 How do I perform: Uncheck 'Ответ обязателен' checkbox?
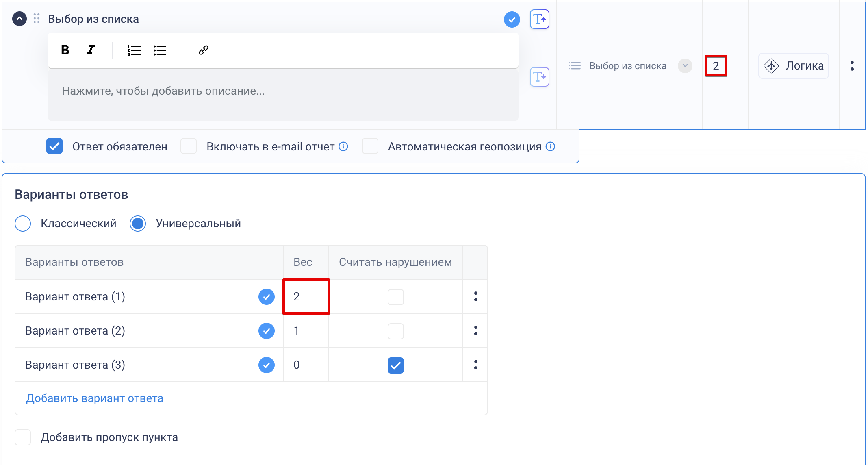[x=54, y=146]
